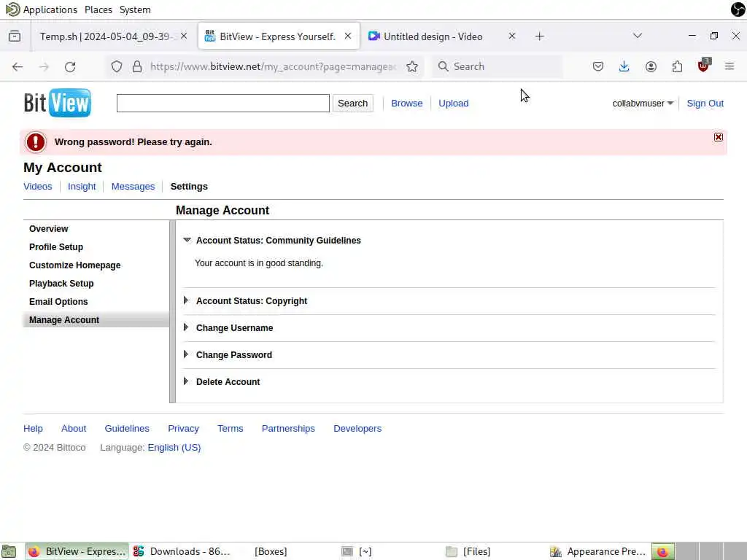747x560 pixels.
Task: Switch to the Temp.sh browser tab
Action: coord(108,36)
